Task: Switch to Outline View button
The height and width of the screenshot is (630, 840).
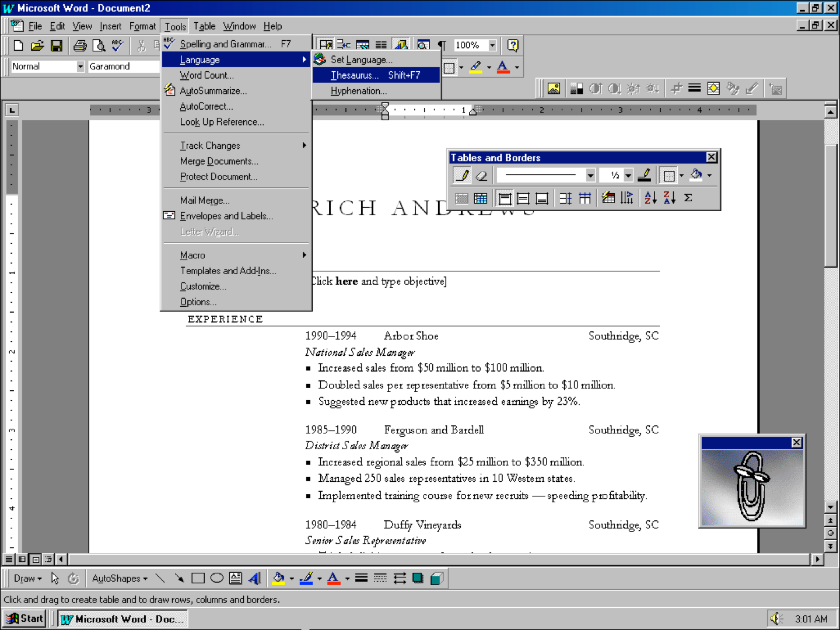Action: pyautogui.click(x=48, y=559)
